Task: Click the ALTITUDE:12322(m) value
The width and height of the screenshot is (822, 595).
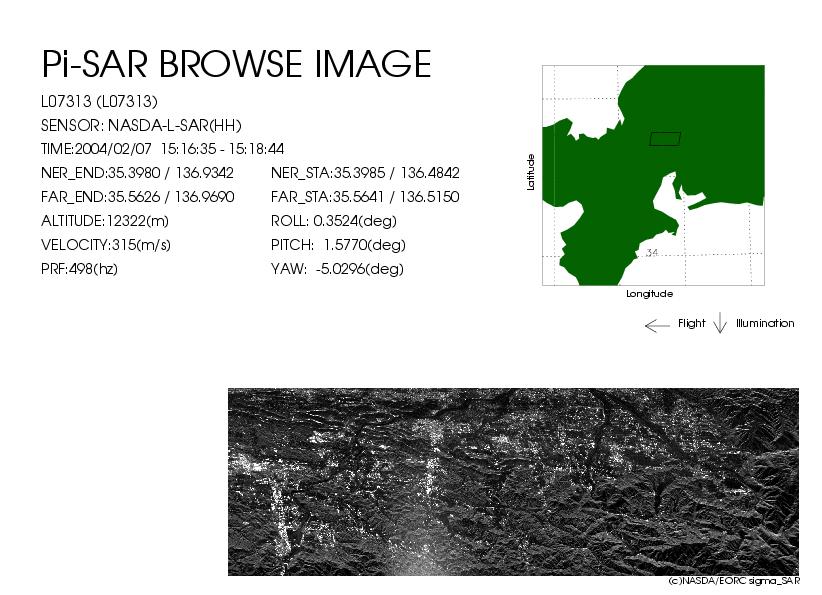Action: [105, 221]
